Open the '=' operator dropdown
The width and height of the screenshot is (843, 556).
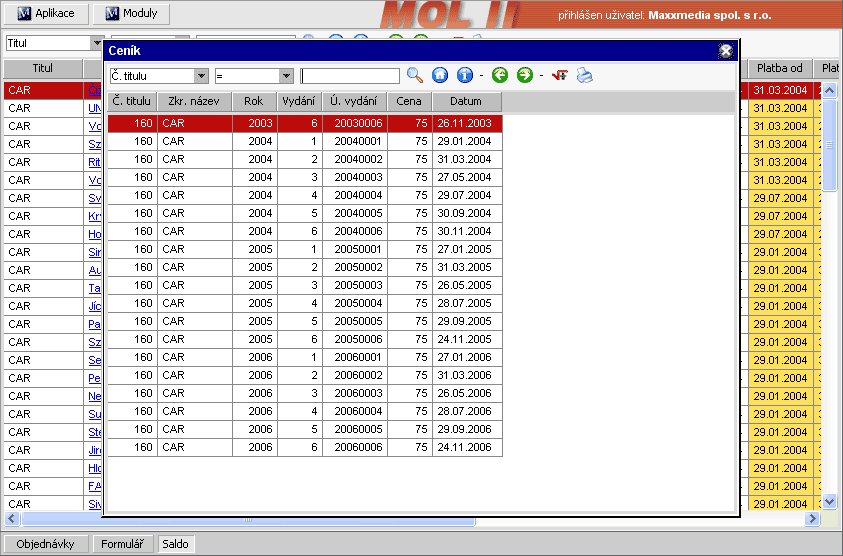pyautogui.click(x=286, y=76)
